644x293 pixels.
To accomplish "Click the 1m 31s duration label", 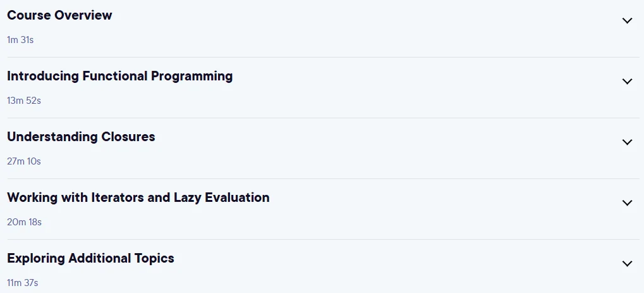I will 20,40.
